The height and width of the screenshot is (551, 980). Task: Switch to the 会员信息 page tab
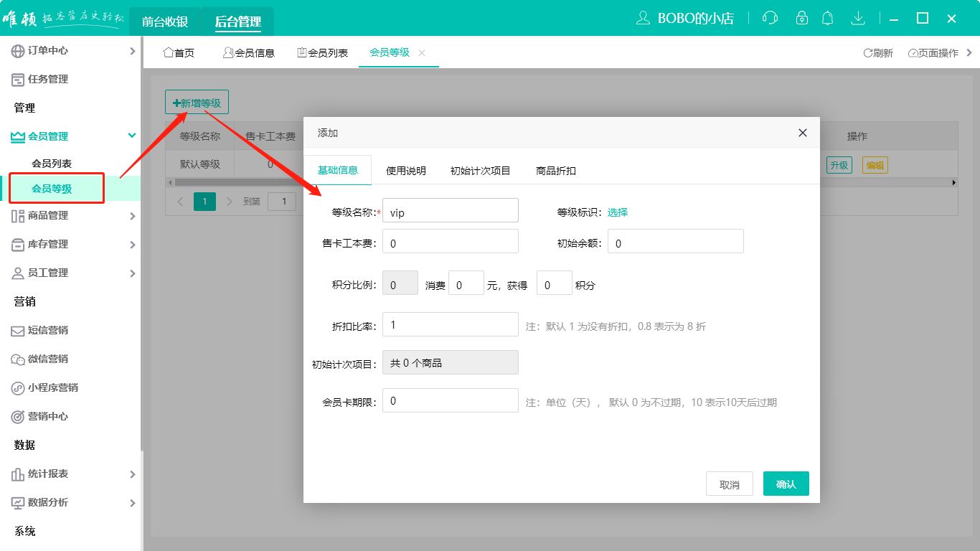[x=248, y=53]
